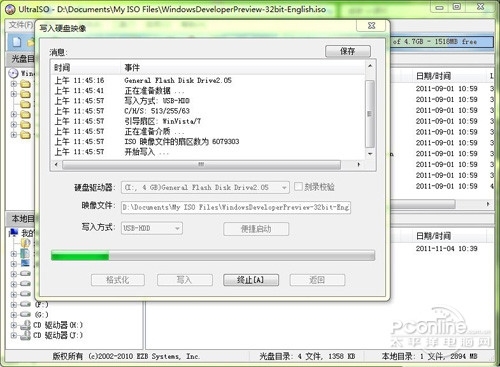
Task: Open the 文件(F) menu
Action: (21, 25)
